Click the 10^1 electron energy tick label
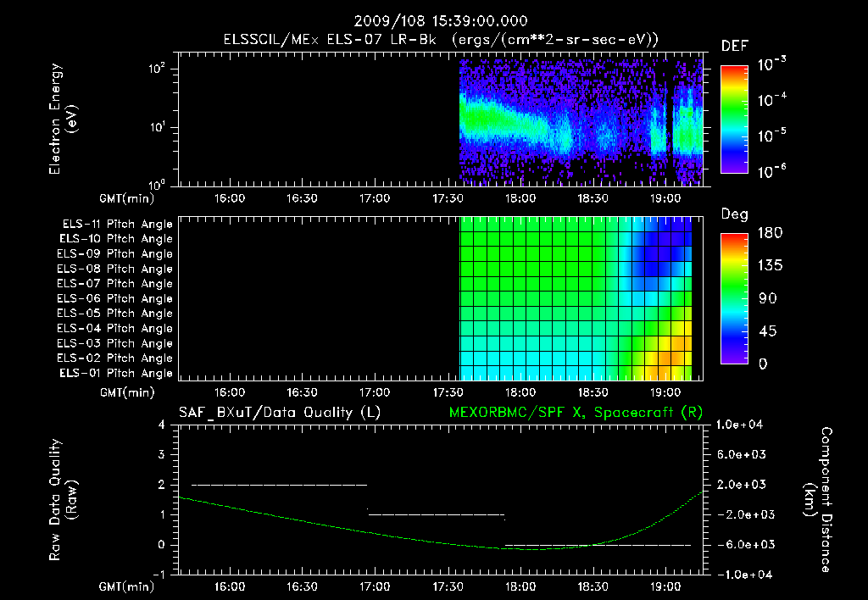 click(157, 127)
